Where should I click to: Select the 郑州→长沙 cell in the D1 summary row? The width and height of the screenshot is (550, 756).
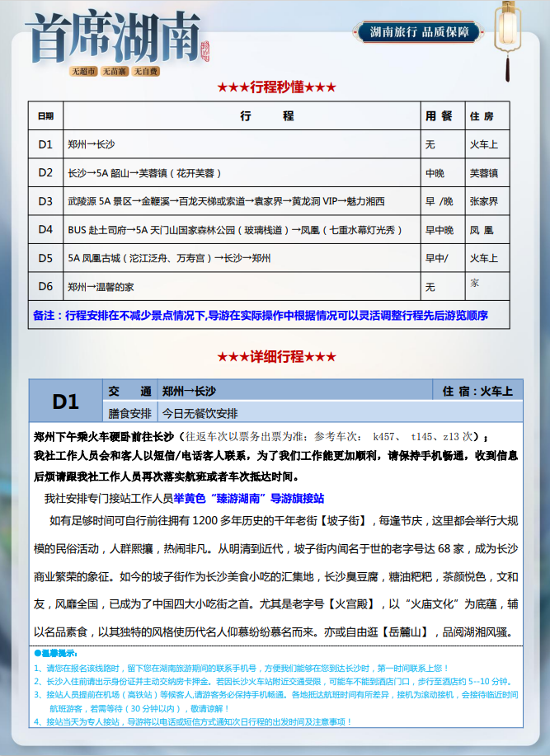pyautogui.click(x=242, y=144)
